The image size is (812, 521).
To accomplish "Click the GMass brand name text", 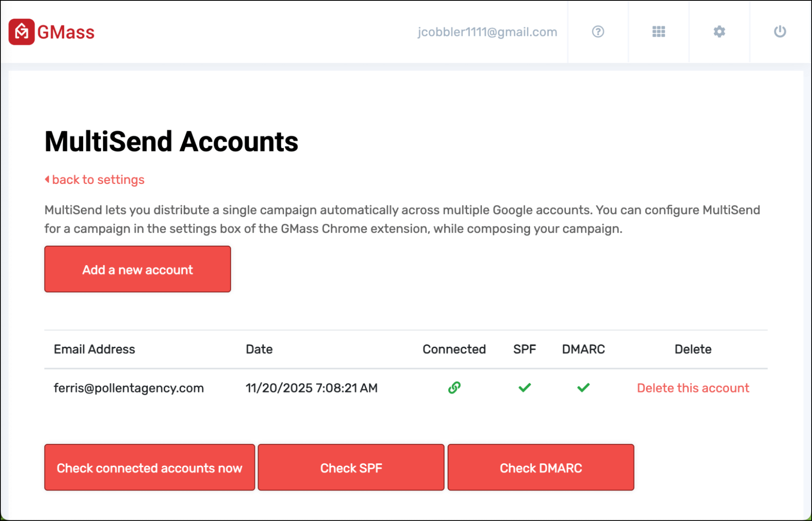I will tap(66, 32).
